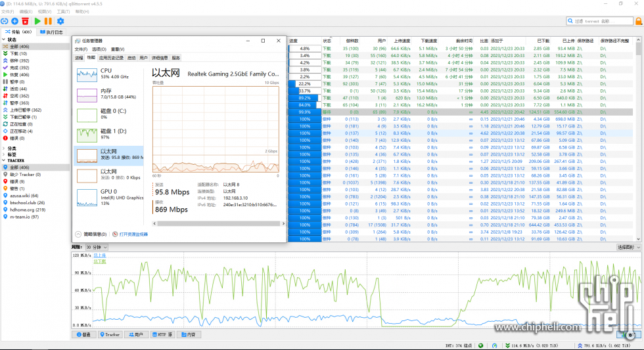Expand the 标签 section

point(4,155)
